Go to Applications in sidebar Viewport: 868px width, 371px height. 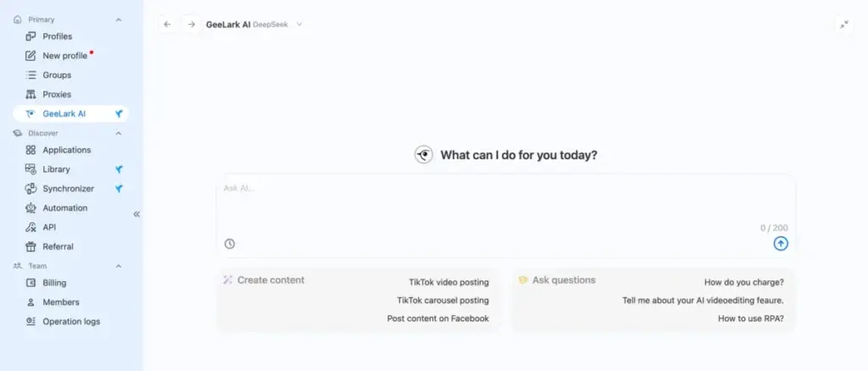[x=66, y=150]
